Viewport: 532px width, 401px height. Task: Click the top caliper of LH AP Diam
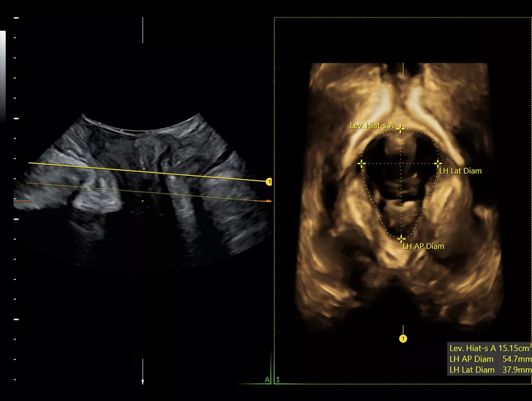[401, 129]
